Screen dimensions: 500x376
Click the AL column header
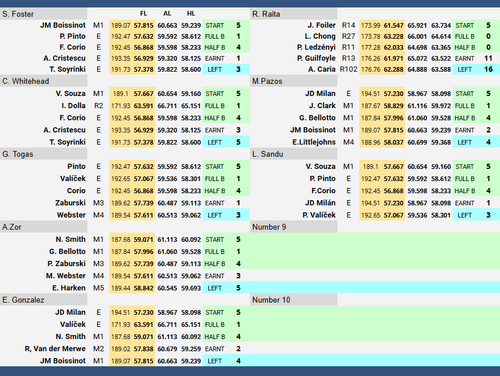coord(167,14)
